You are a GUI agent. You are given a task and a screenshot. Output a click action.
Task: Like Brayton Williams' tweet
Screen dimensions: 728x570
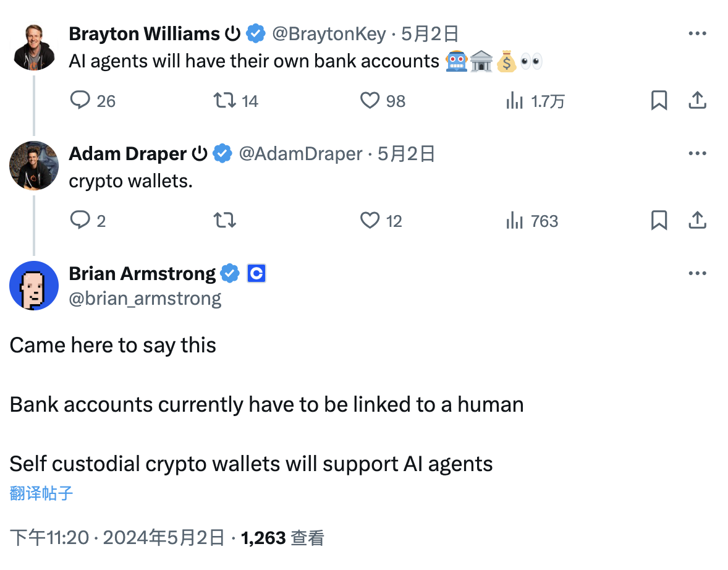pos(370,100)
